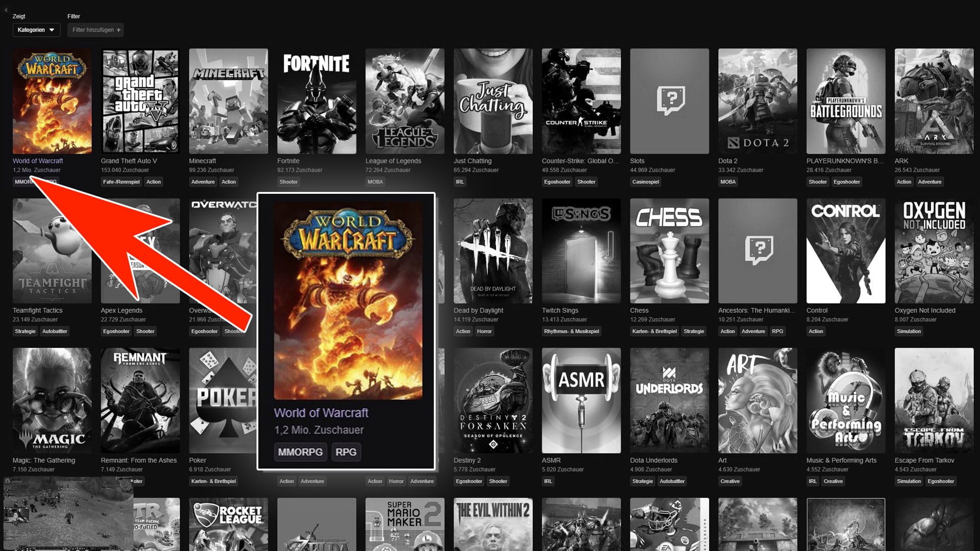This screenshot has width=980, height=551.
Task: Open the Oxygen Not Included cover
Action: coord(934,251)
